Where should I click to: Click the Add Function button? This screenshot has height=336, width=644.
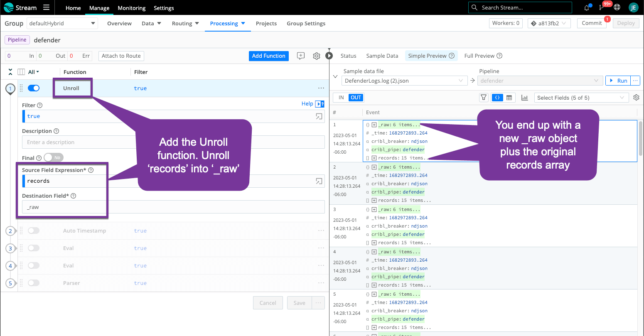coord(268,56)
